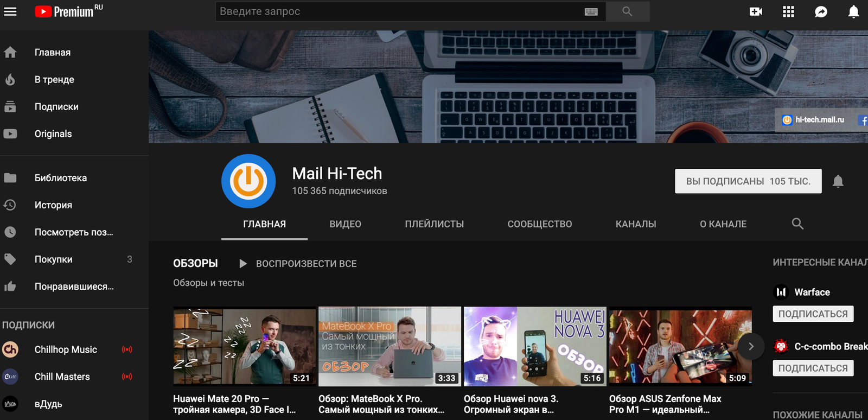This screenshot has width=868, height=420.
Task: Subscribe to C-c-combo Breaker channel
Action: click(813, 368)
